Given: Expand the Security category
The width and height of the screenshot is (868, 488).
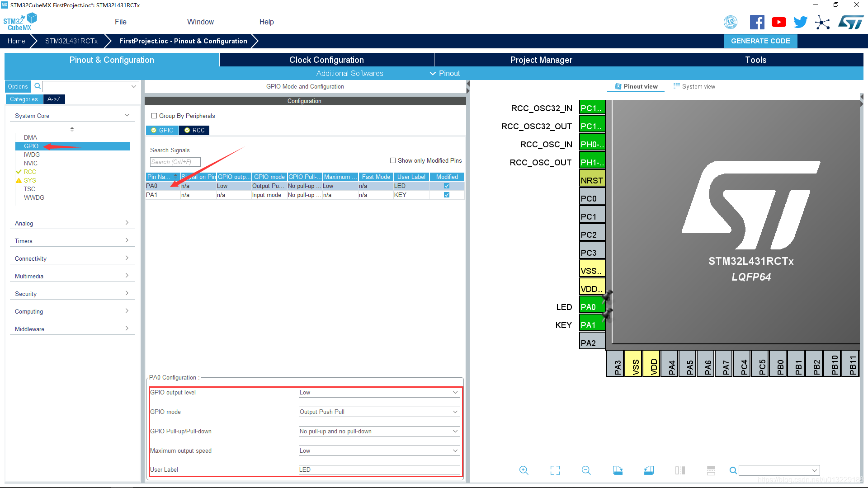Looking at the screenshot, I should pyautogui.click(x=72, y=294).
